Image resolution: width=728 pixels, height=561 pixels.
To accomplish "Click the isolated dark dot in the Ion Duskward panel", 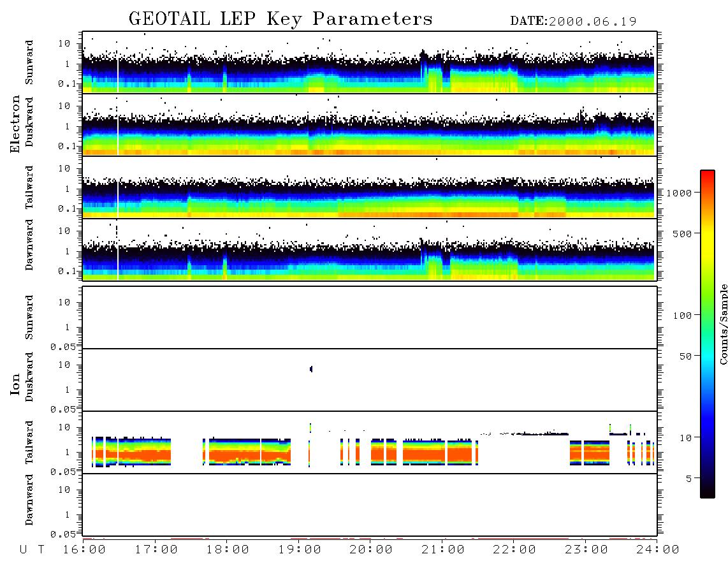I will (x=311, y=368).
